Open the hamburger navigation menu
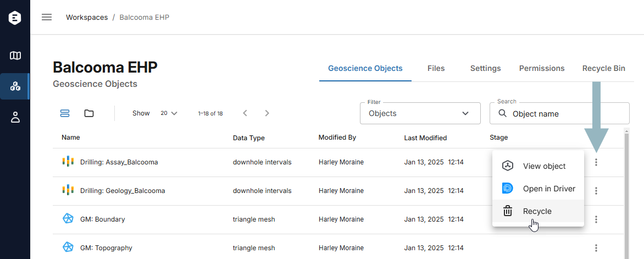Image resolution: width=644 pixels, height=259 pixels. tap(47, 17)
